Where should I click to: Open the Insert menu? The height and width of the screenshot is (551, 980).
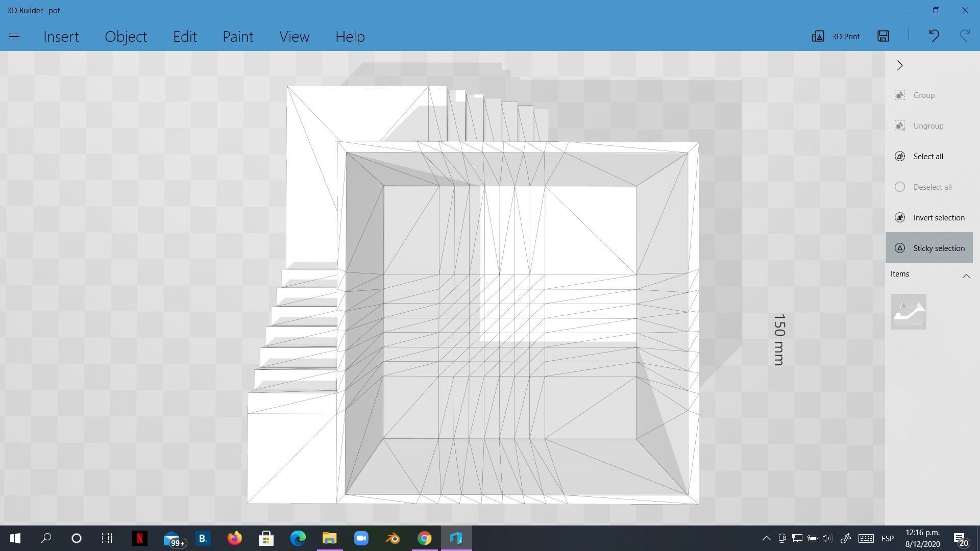click(61, 37)
